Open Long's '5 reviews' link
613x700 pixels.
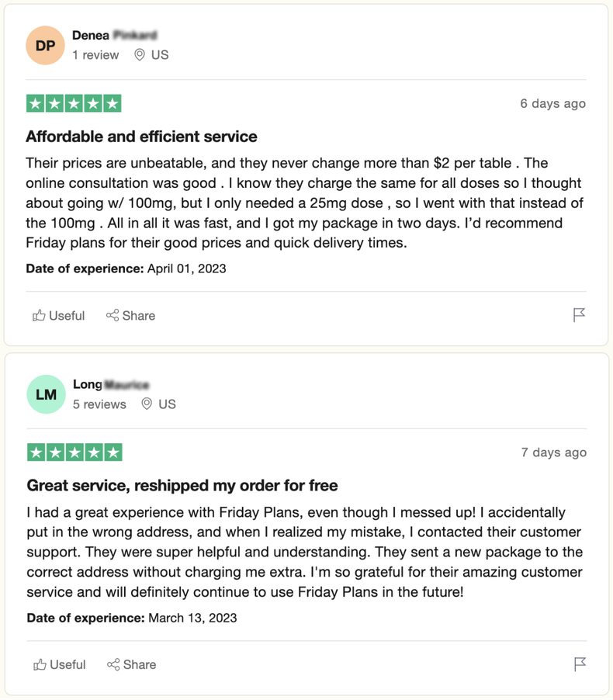(x=99, y=404)
